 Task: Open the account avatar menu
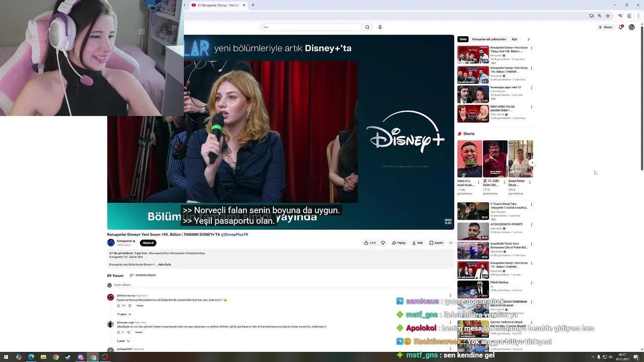coord(631,27)
